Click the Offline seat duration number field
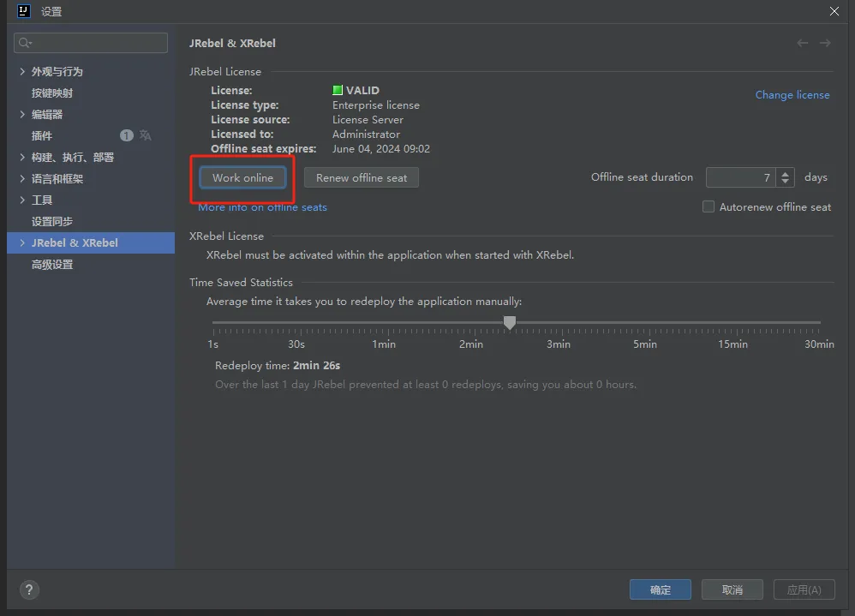This screenshot has width=855, height=616. tap(740, 177)
